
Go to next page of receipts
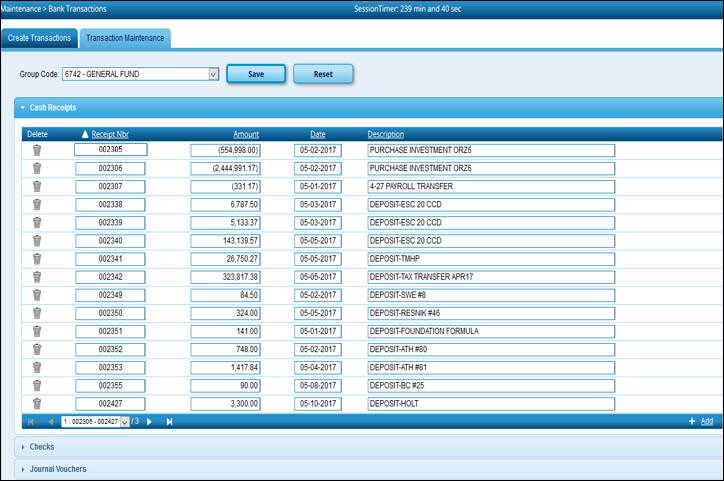click(x=149, y=422)
